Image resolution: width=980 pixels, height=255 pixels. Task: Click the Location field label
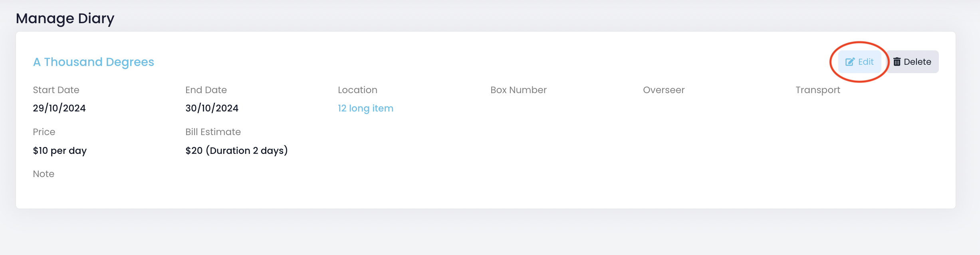click(x=357, y=90)
